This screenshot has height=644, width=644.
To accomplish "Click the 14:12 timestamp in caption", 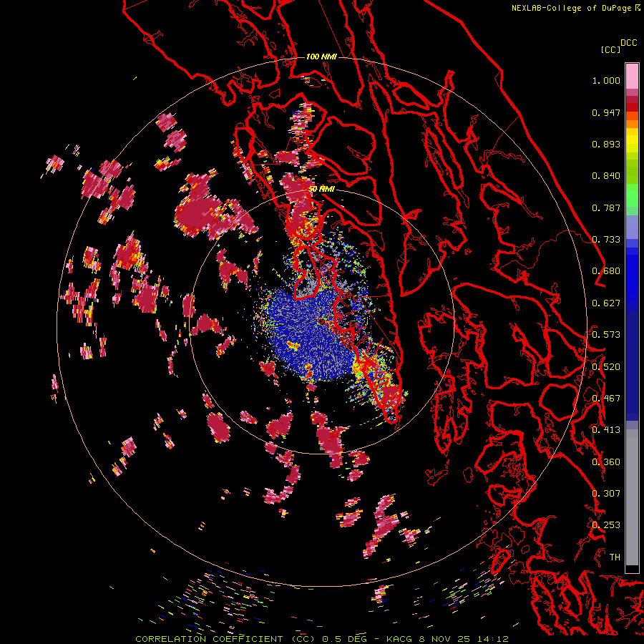I will point(493,639).
